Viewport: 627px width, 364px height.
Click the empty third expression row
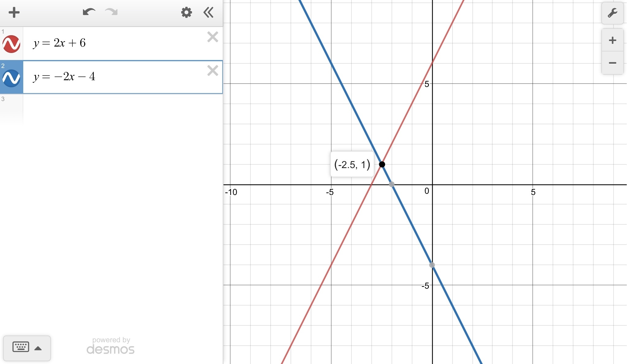[x=122, y=109]
